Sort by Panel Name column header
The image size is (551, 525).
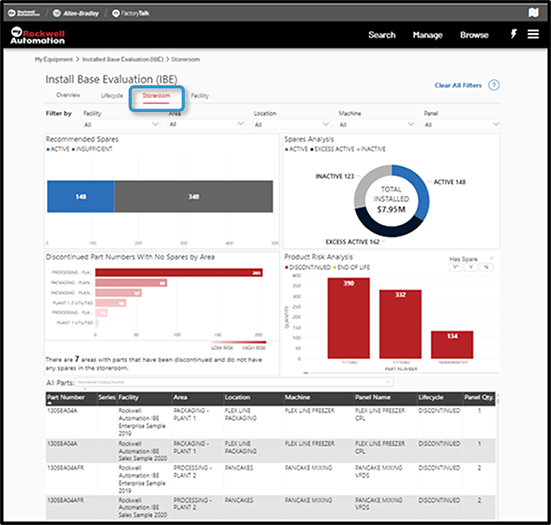[372, 397]
